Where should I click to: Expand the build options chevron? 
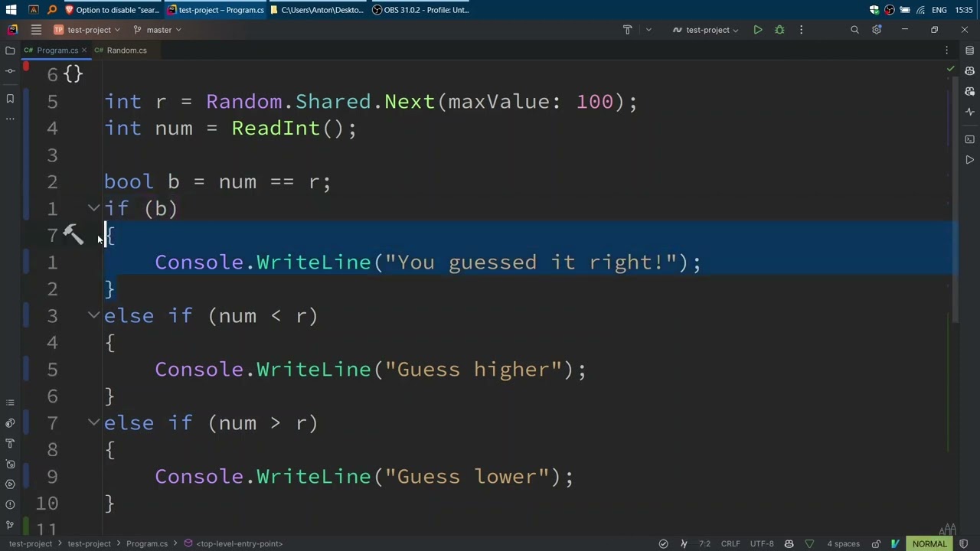[x=648, y=30]
